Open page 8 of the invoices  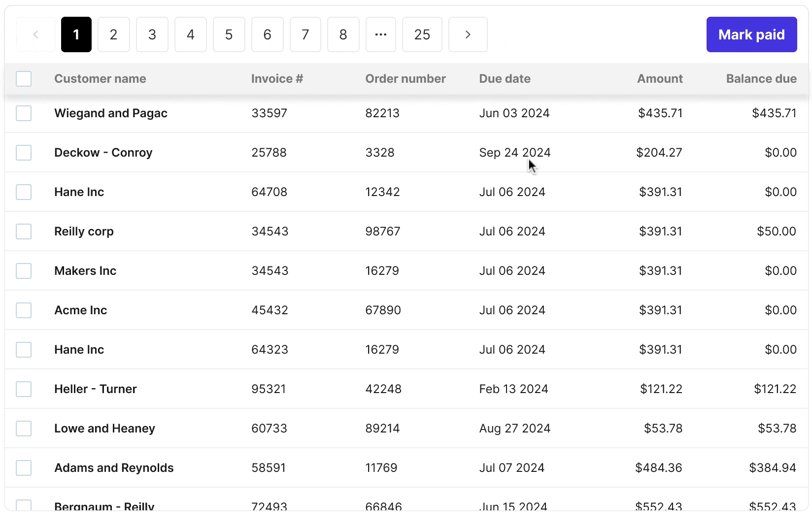tap(343, 34)
